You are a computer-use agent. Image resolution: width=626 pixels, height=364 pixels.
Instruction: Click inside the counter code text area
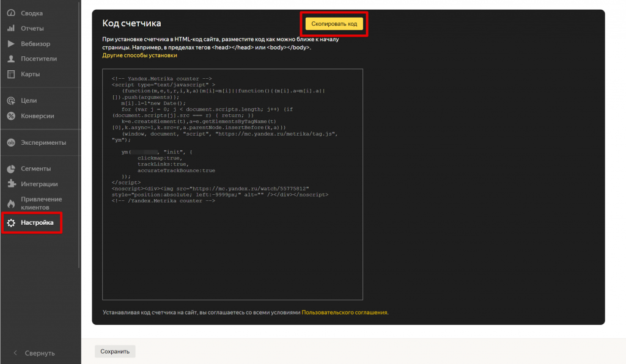pyautogui.click(x=232, y=184)
